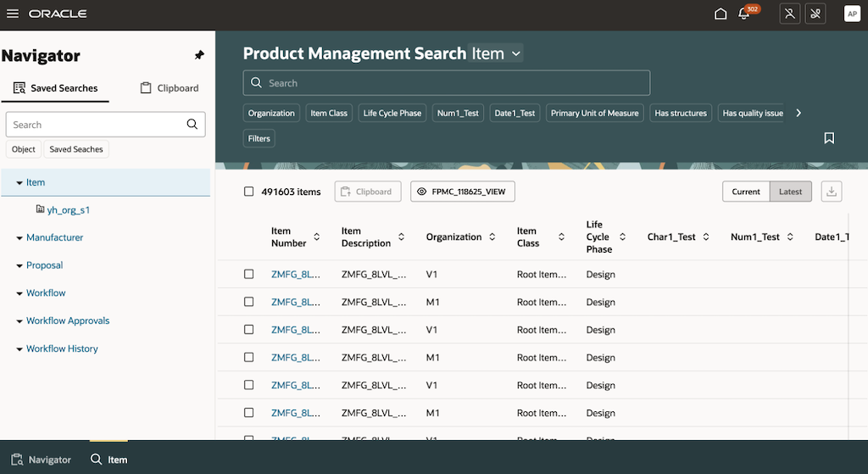Sort by the Item Number column
This screenshot has width=868, height=474.
point(317,237)
